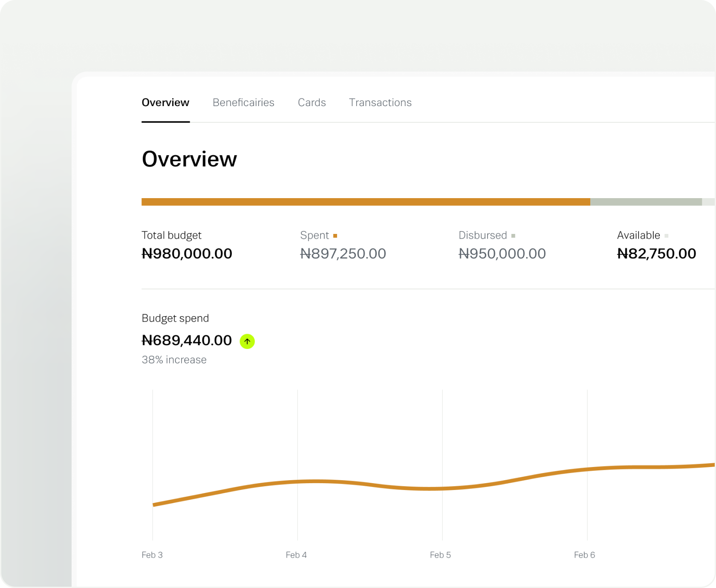
Task: Click the Feb 3 axis label
Action: click(152, 555)
